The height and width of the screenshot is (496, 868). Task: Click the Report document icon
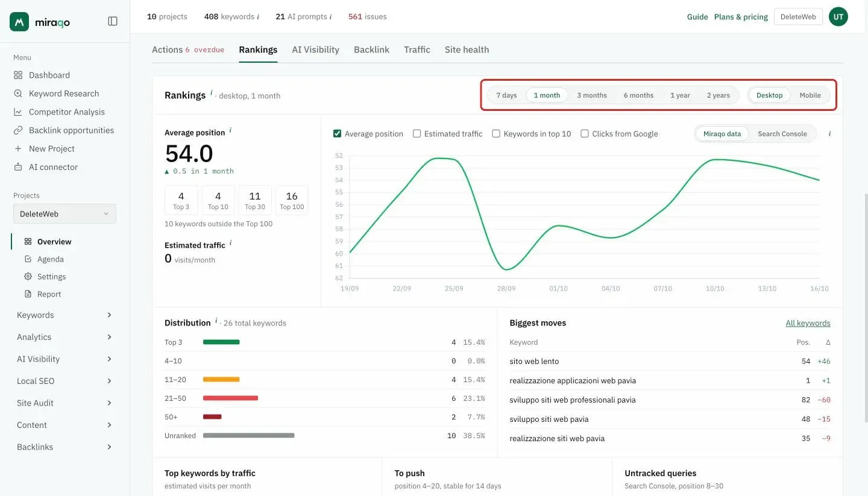28,294
